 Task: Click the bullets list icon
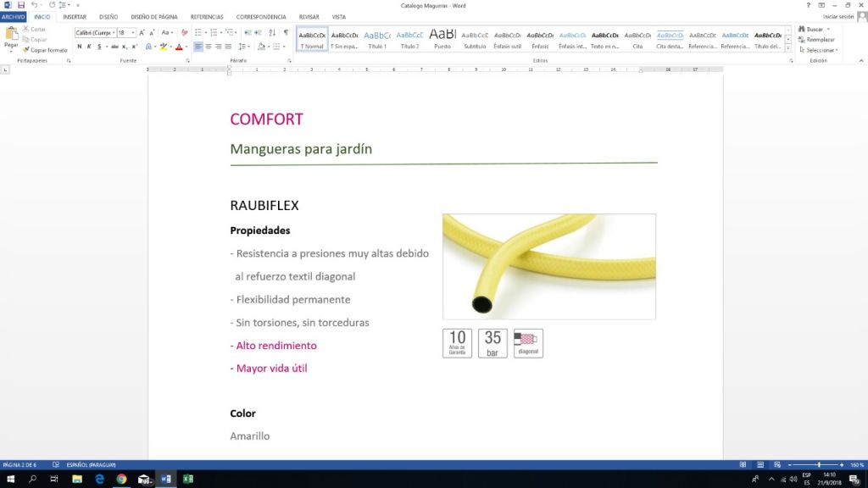pyautogui.click(x=198, y=33)
